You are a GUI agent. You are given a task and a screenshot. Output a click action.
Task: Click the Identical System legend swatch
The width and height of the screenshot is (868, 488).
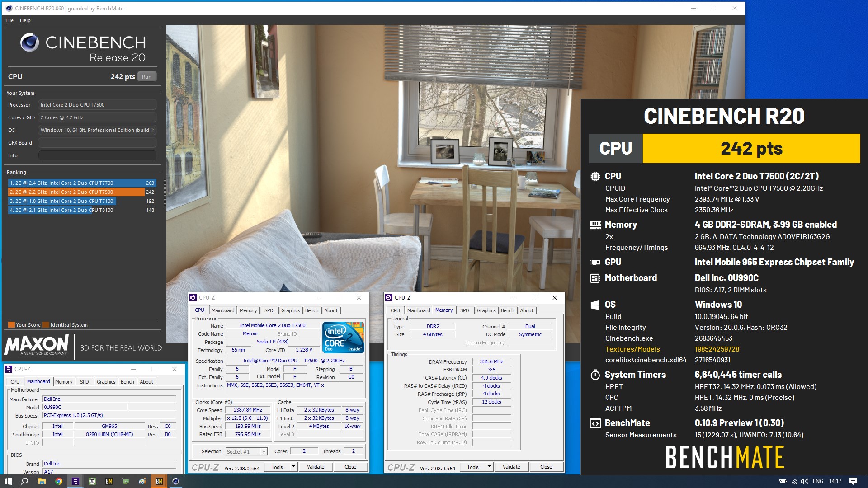[x=46, y=325]
